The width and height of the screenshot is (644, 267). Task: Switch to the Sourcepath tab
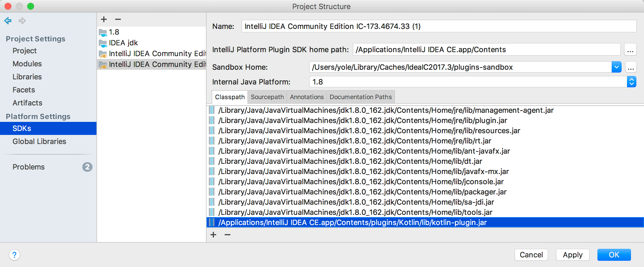click(x=267, y=97)
